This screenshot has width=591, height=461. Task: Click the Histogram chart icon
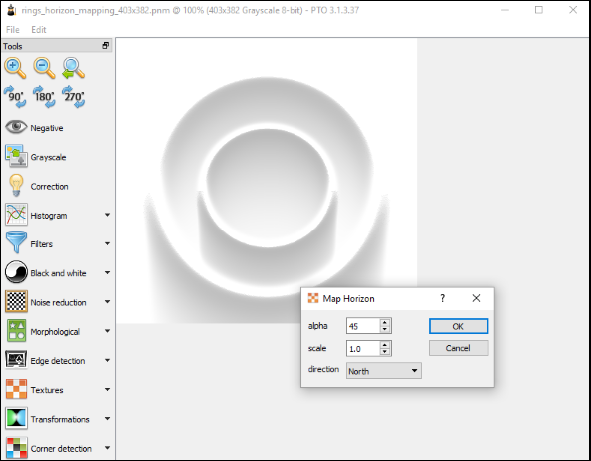16,214
